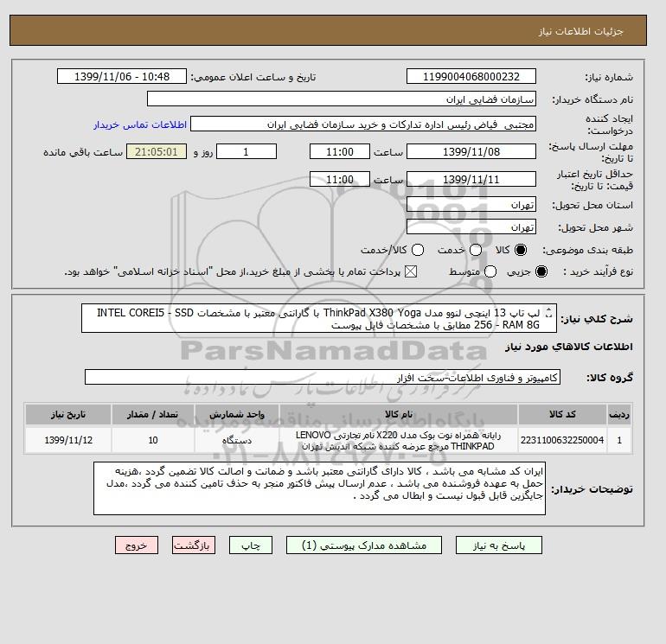Screen dimensions: 666x644
Task: Toggle the treasury documents payment checkbox
Action: [411, 271]
